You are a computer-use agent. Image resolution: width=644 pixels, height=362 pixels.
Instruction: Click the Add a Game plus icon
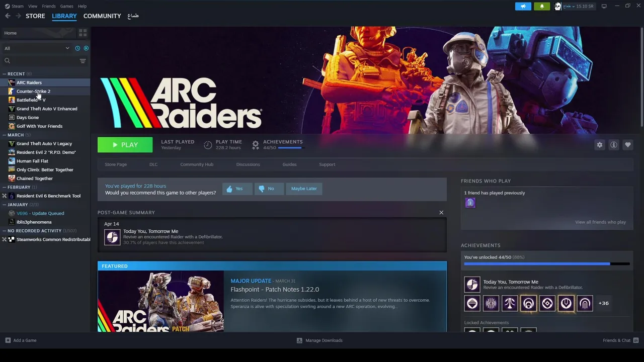tap(8, 340)
